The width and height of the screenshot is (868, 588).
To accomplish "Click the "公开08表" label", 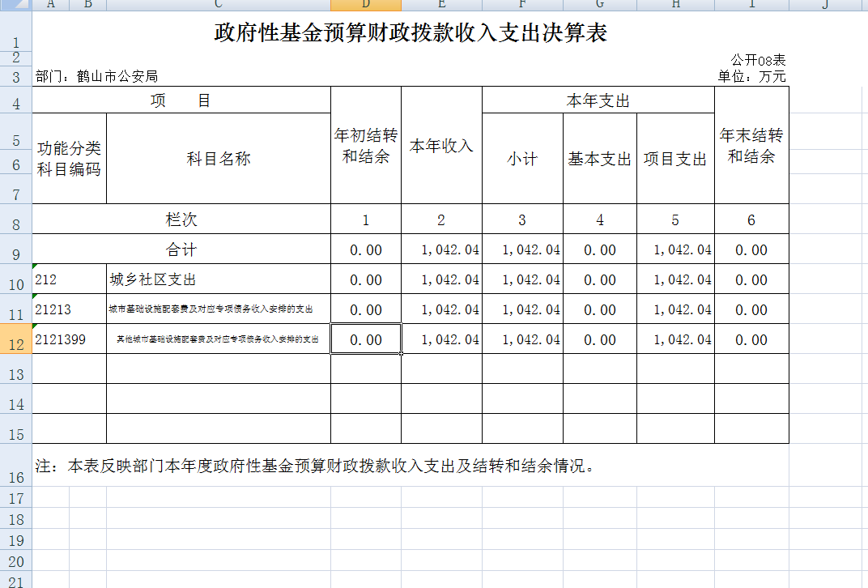I will [758, 60].
